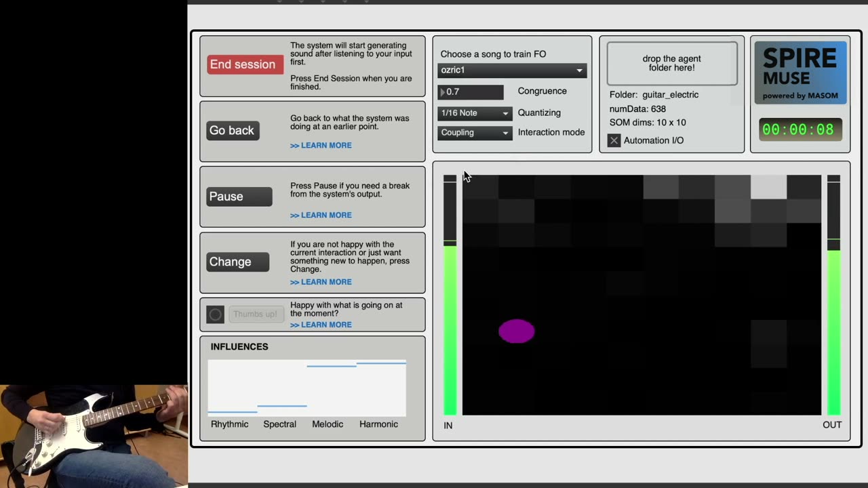Open LEARN MORE link under Change

tap(321, 282)
